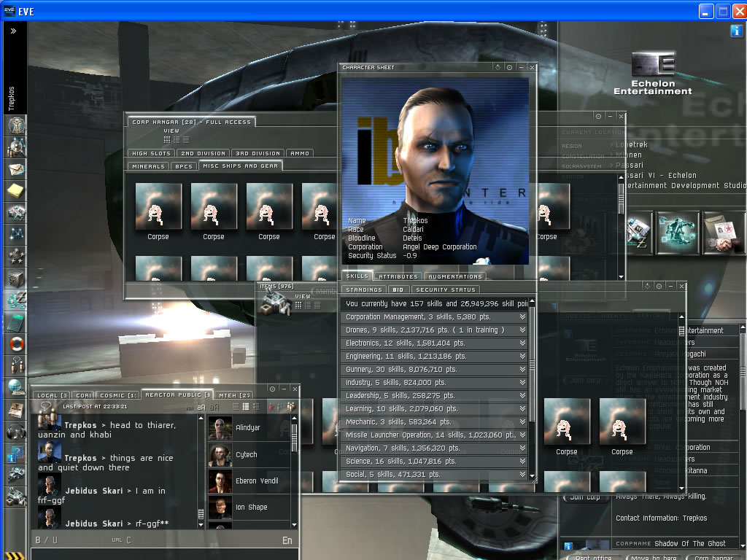
Task: Click the Move hq here button
Action: pyautogui.click(x=654, y=557)
